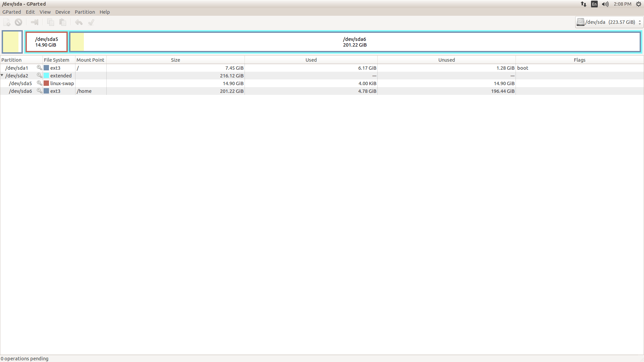Open the View menu
This screenshot has height=362, width=644.
(x=45, y=12)
